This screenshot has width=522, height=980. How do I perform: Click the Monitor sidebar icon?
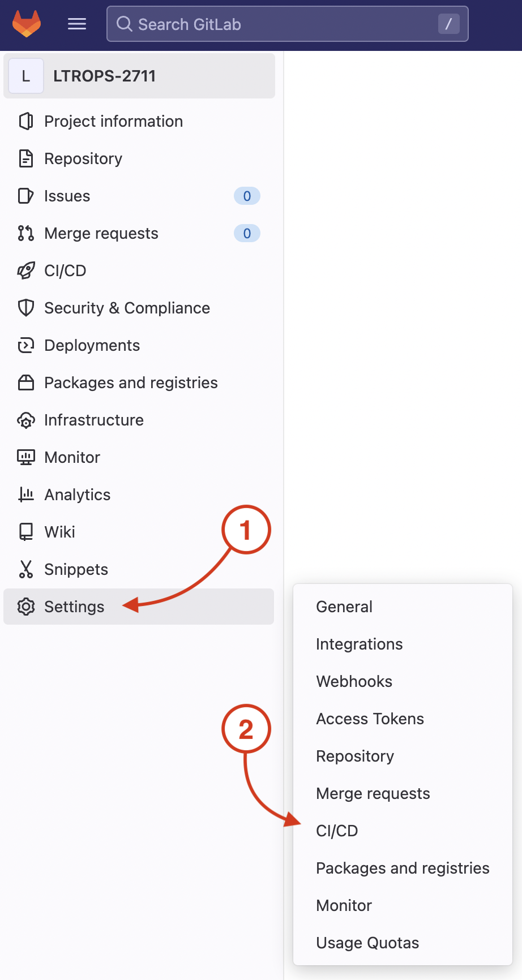(26, 457)
